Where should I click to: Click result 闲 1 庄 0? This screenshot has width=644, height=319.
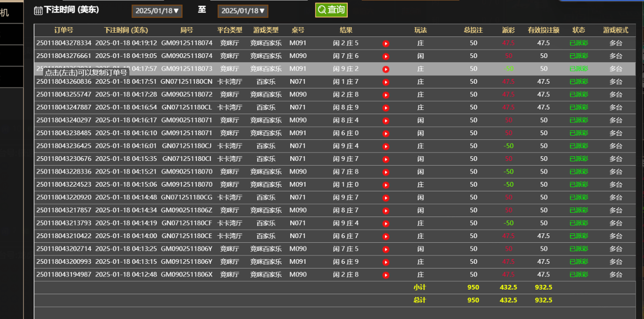coord(346,184)
